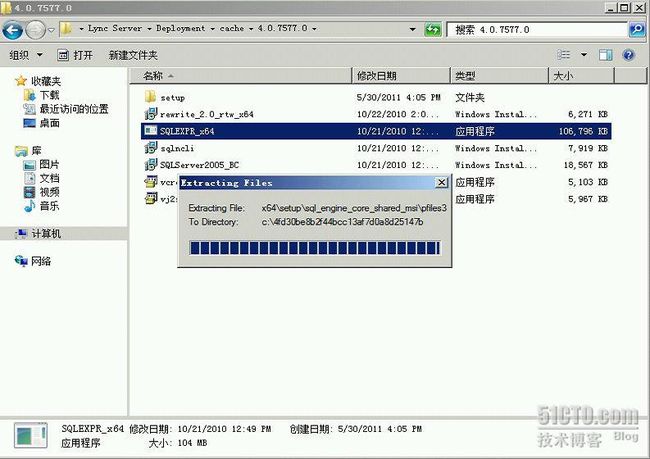Click the 106,796 KB size cell
650x459 pixels.
coord(583,131)
